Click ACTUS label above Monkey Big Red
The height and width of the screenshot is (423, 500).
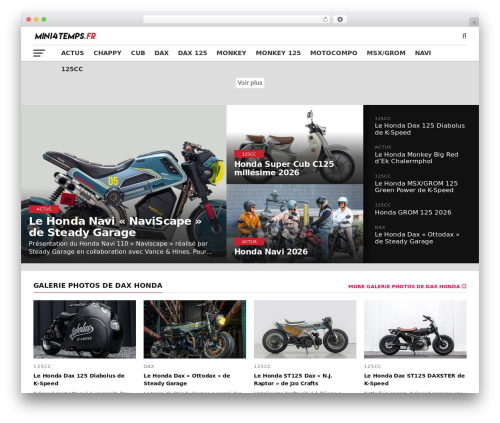point(383,147)
